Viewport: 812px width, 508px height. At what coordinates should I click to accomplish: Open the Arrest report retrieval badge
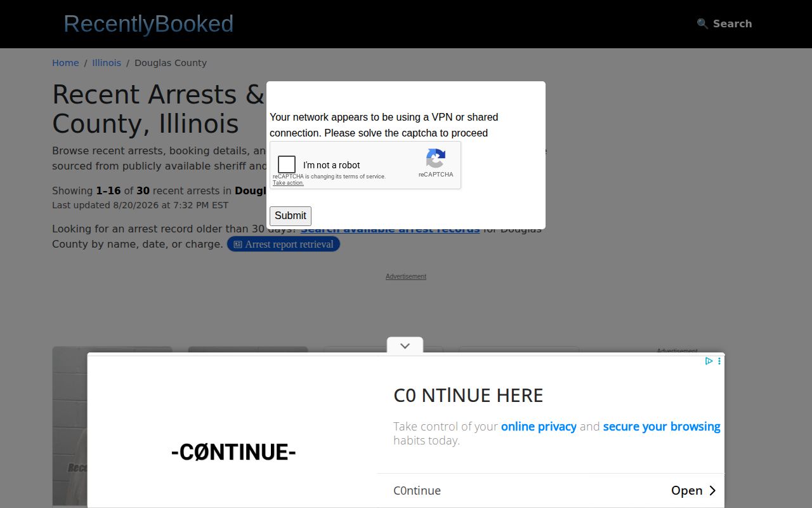click(x=284, y=244)
